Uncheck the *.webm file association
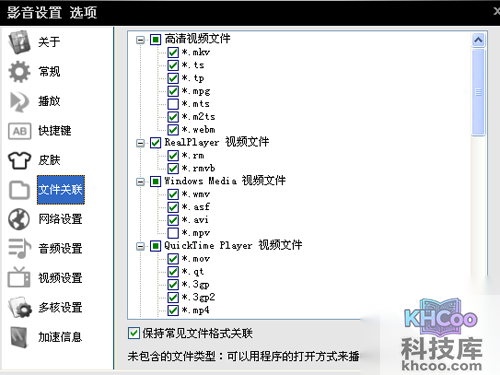Viewport: 500px width, 375px height. [173, 130]
